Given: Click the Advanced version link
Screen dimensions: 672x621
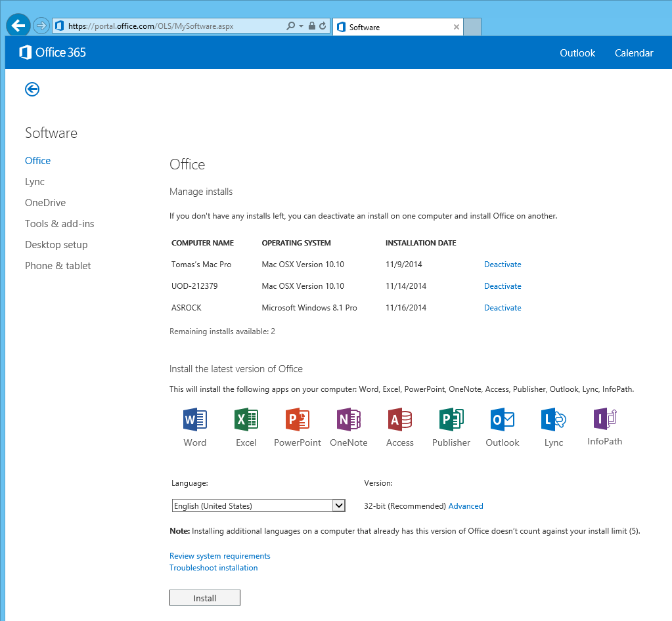Looking at the screenshot, I should click(x=466, y=506).
